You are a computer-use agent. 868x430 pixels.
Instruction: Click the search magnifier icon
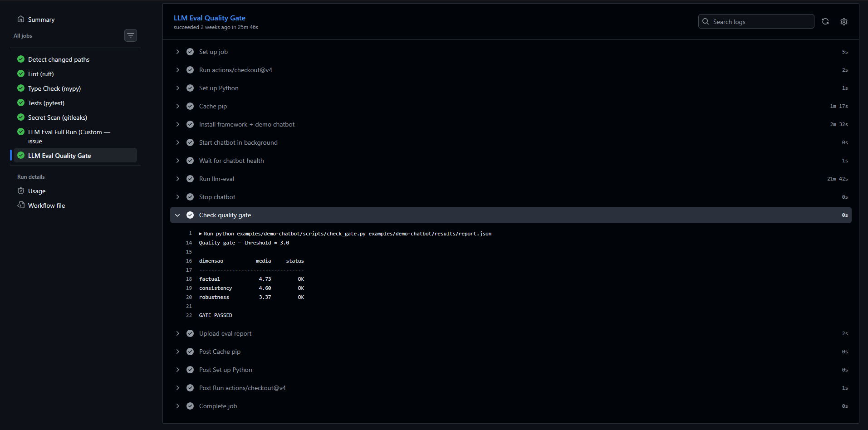(706, 21)
